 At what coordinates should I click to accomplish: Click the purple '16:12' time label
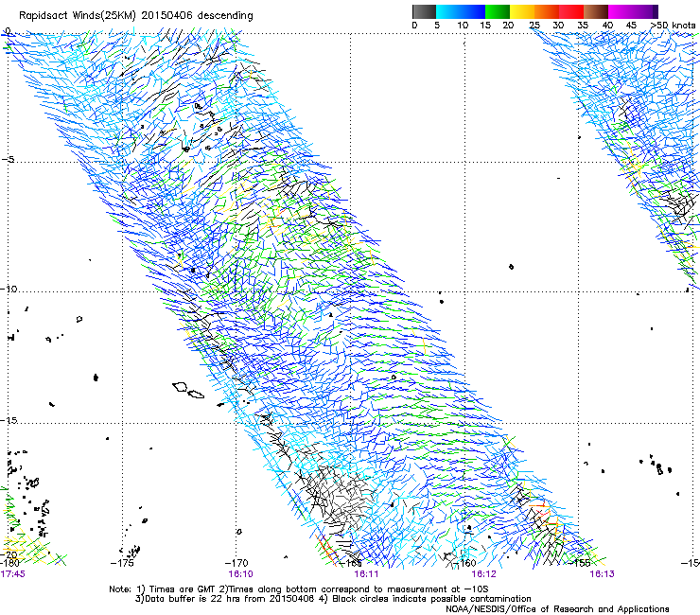pos(484,573)
